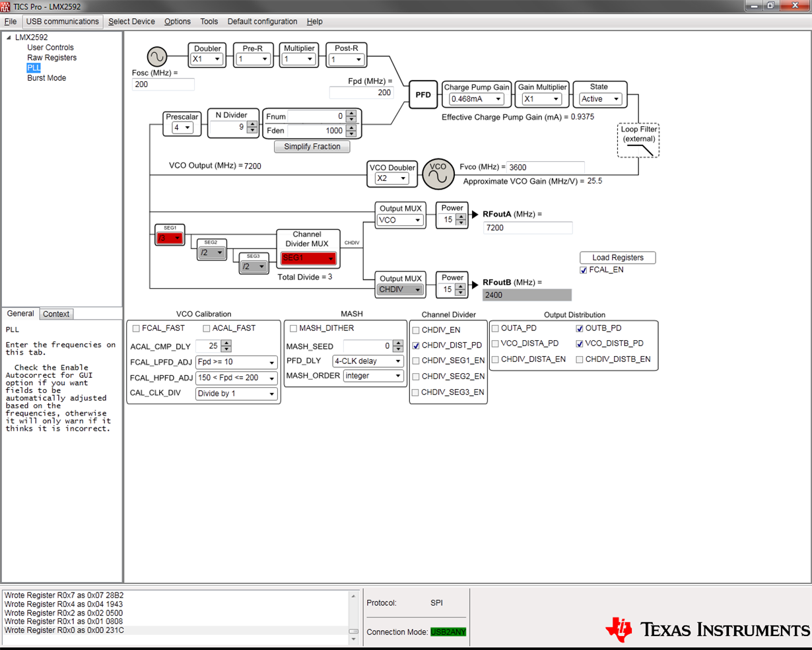Open the Tools menu

[x=209, y=22]
